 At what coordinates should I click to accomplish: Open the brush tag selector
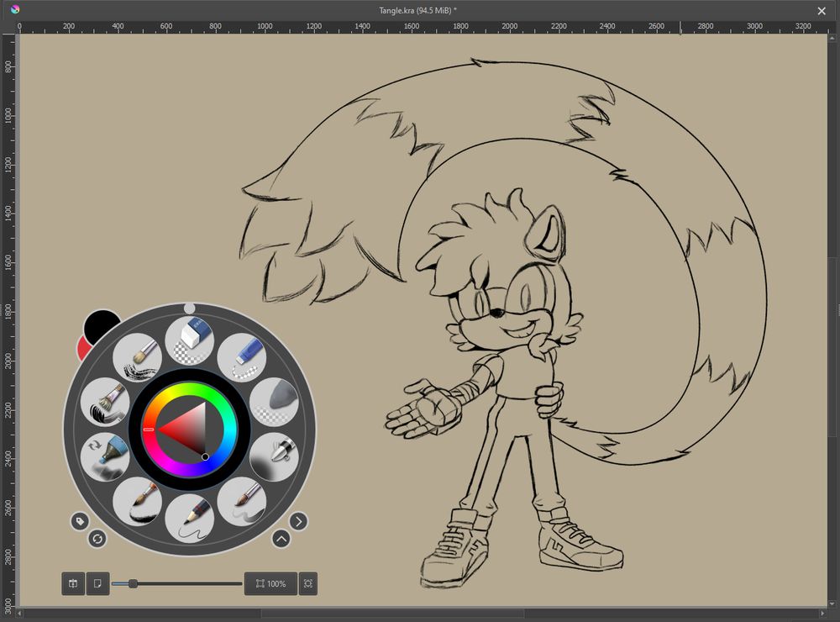pyautogui.click(x=80, y=521)
